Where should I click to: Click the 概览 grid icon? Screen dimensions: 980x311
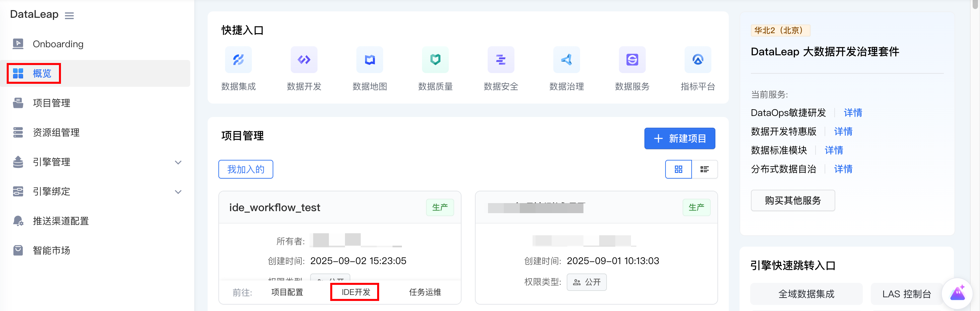tap(18, 73)
